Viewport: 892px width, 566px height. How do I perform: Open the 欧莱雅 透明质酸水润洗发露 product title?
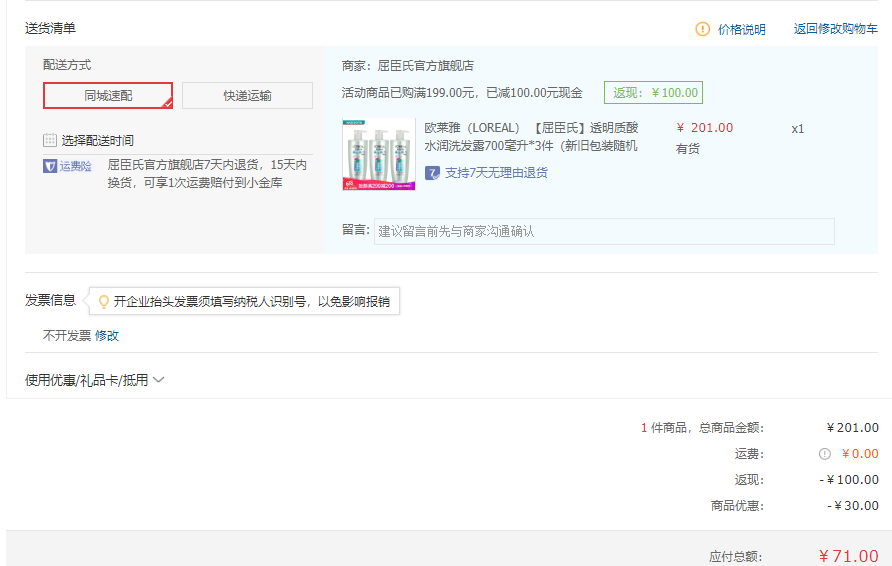pyautogui.click(x=531, y=137)
